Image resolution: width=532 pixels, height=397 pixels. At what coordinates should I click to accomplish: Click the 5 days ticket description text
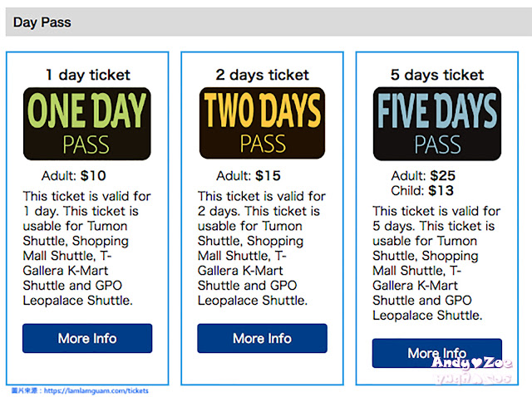point(436,263)
